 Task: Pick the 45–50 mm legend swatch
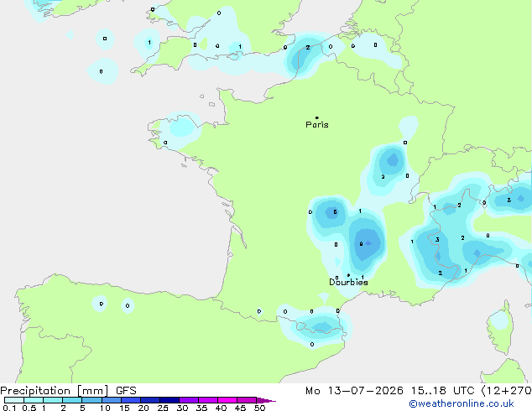247,400
